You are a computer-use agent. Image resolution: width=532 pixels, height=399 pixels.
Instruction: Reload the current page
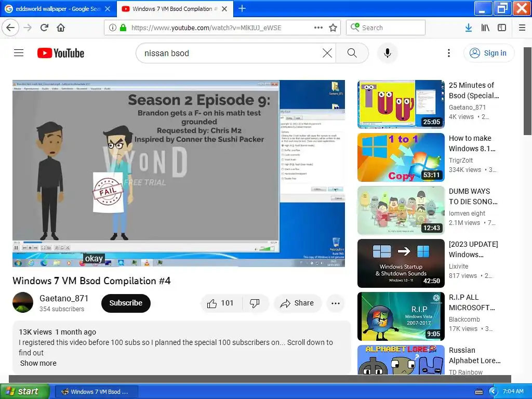(44, 28)
